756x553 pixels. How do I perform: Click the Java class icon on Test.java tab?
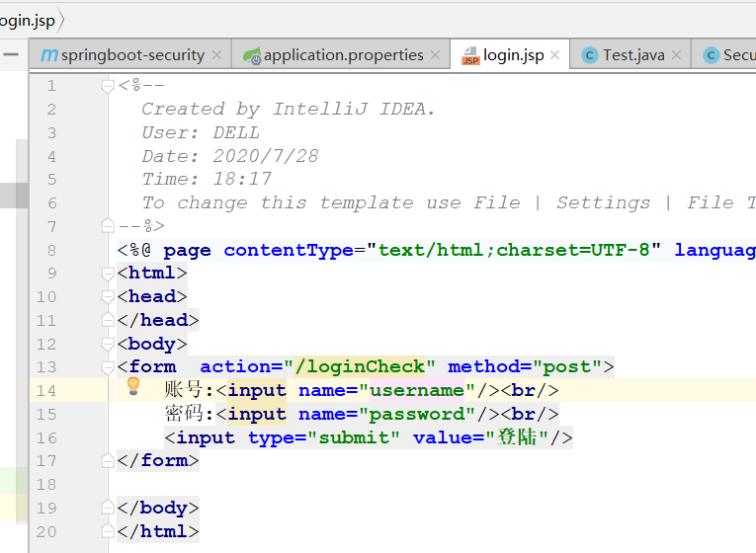click(x=590, y=55)
